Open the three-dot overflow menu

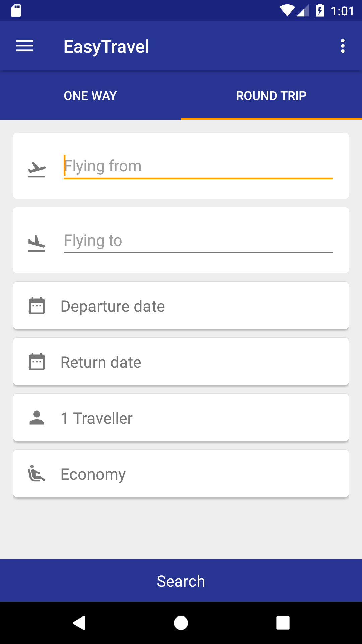(x=342, y=46)
